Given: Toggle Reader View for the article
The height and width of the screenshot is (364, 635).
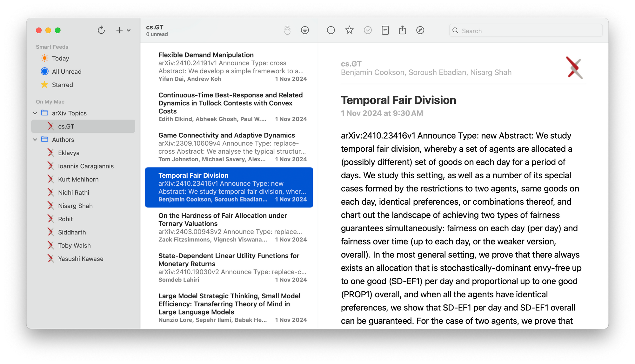Looking at the screenshot, I should [x=385, y=30].
